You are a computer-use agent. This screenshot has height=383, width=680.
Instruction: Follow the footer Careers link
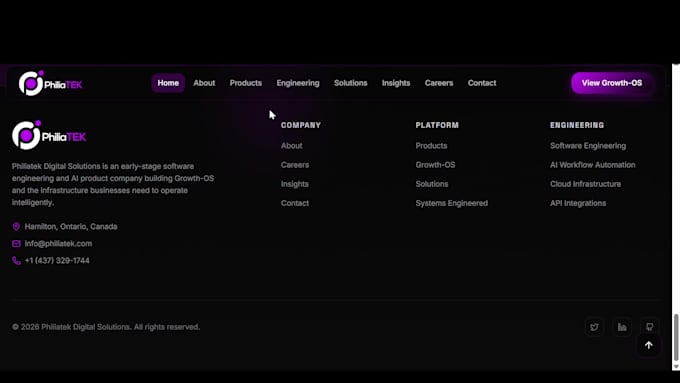295,165
